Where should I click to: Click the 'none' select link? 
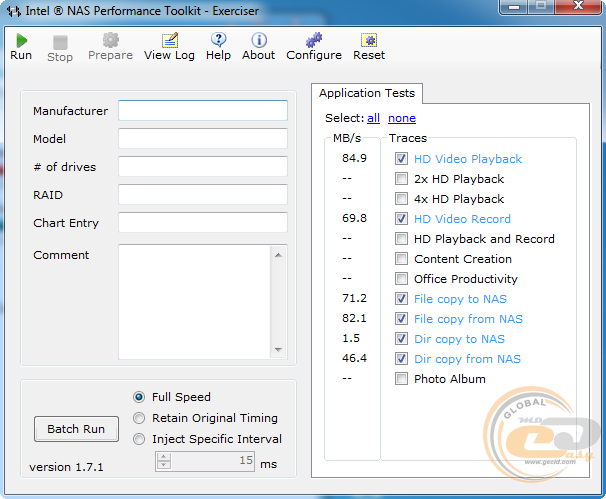tap(402, 118)
